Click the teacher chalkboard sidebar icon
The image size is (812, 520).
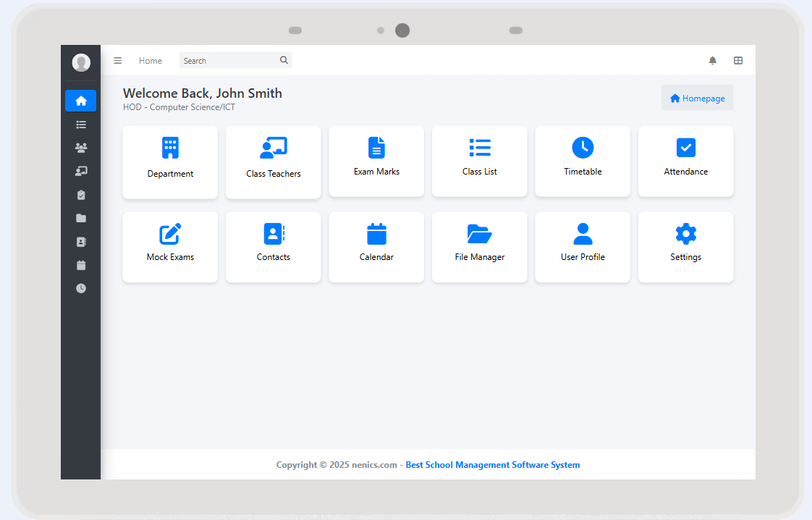click(x=80, y=171)
